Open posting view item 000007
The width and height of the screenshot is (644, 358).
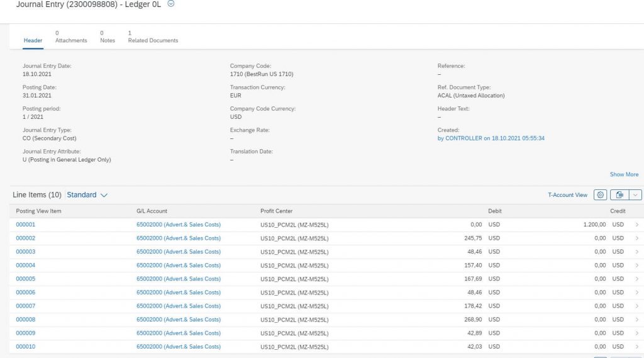[25, 306]
